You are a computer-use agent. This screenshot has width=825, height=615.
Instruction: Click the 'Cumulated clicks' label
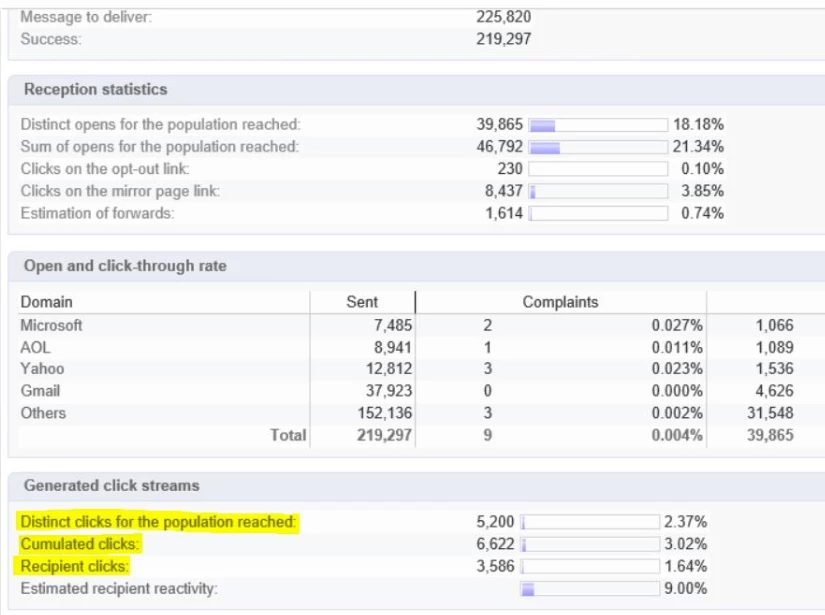point(80,544)
